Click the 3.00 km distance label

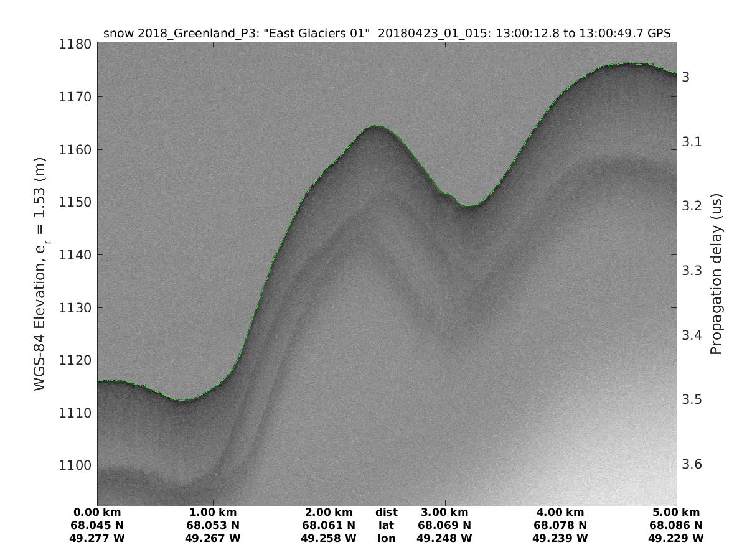point(444,512)
